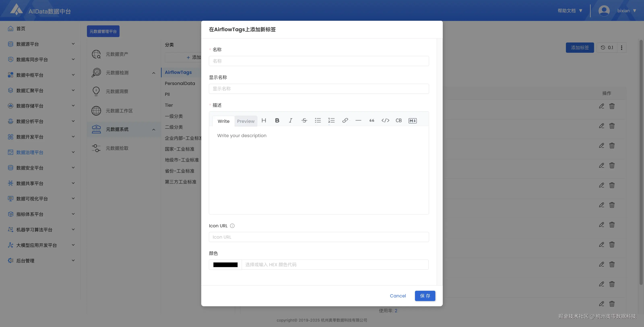This screenshot has height=327, width=644.
Task: Apply strikethrough formatting in editor
Action: coord(304,121)
